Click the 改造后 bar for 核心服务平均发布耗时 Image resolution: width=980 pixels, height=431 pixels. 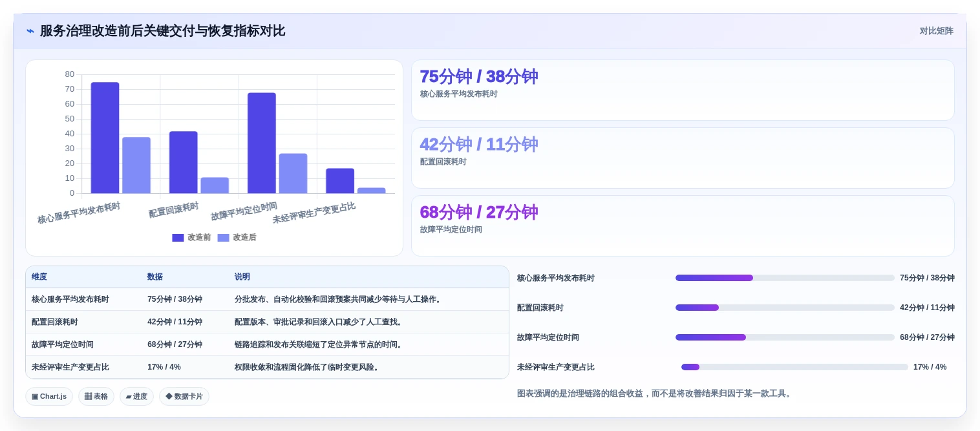point(136,165)
